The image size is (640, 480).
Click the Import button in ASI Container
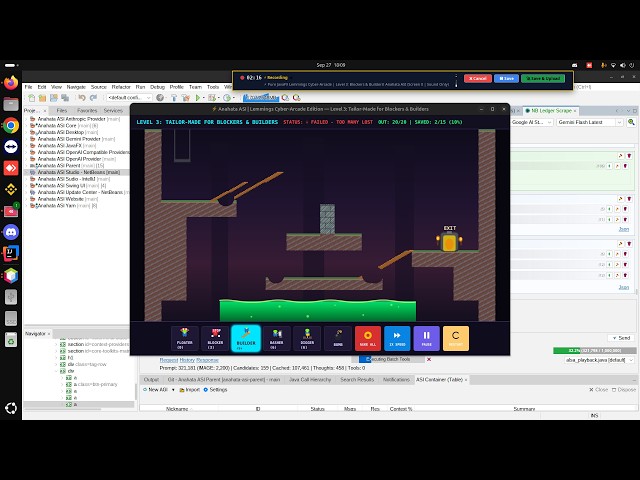pos(189,390)
